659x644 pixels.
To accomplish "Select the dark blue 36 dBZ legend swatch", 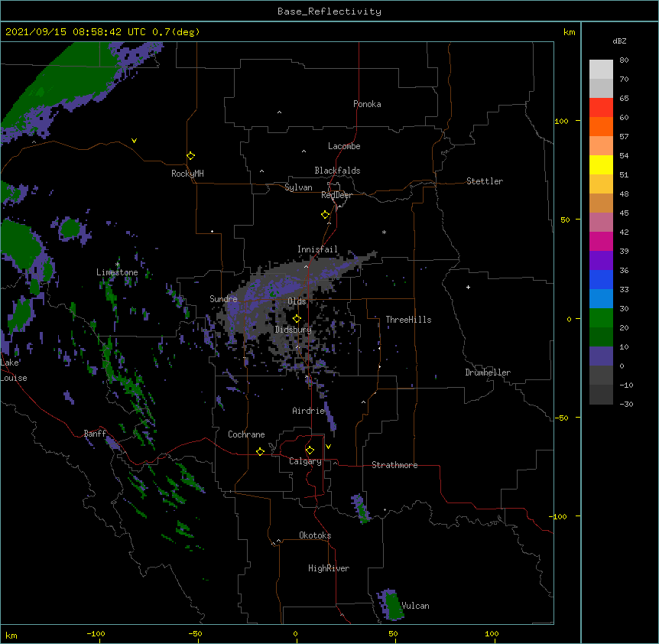I will 601,279.
